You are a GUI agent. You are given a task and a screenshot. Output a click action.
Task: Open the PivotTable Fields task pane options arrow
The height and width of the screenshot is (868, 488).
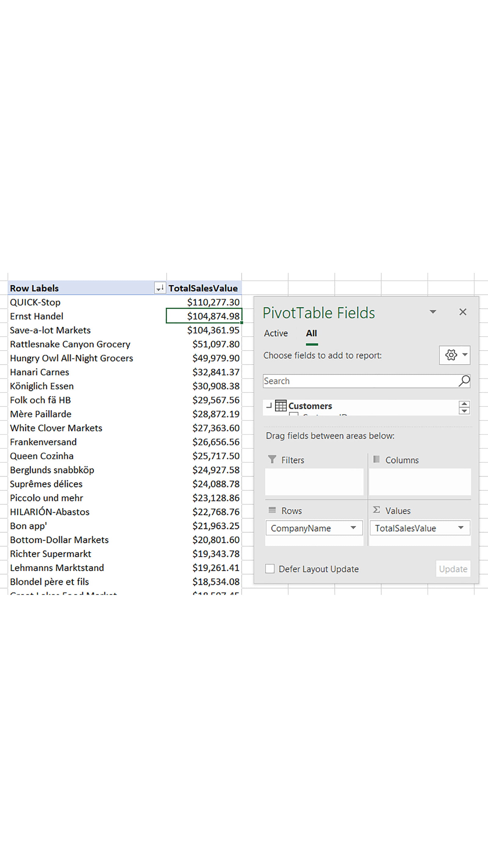(433, 312)
